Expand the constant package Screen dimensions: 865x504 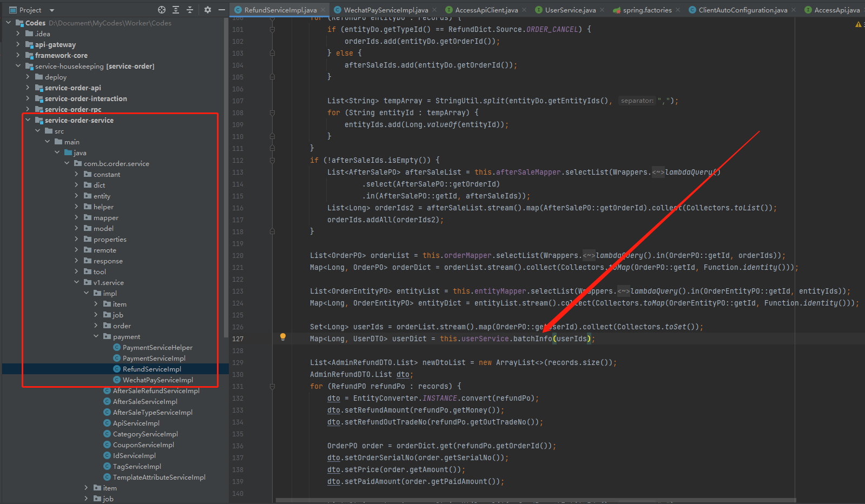(76, 174)
